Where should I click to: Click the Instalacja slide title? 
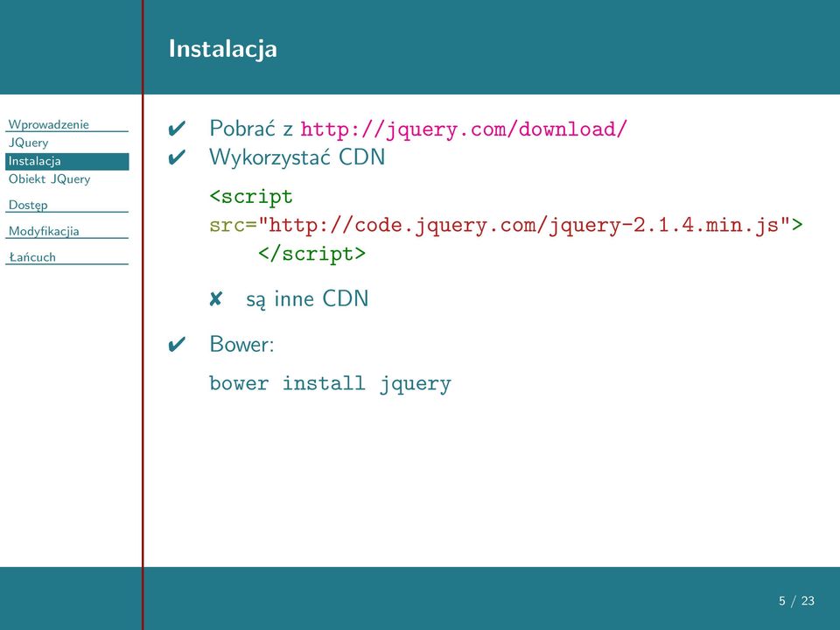223,49
